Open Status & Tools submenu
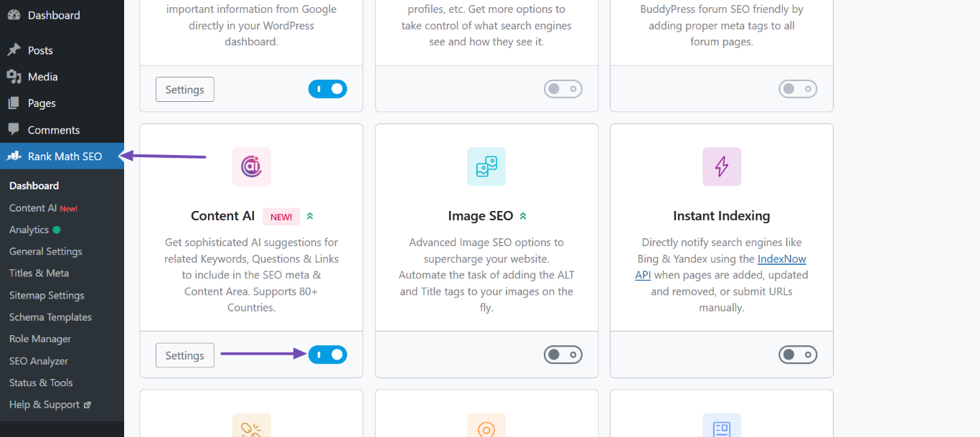Image resolution: width=980 pixels, height=437 pixels. [x=41, y=382]
